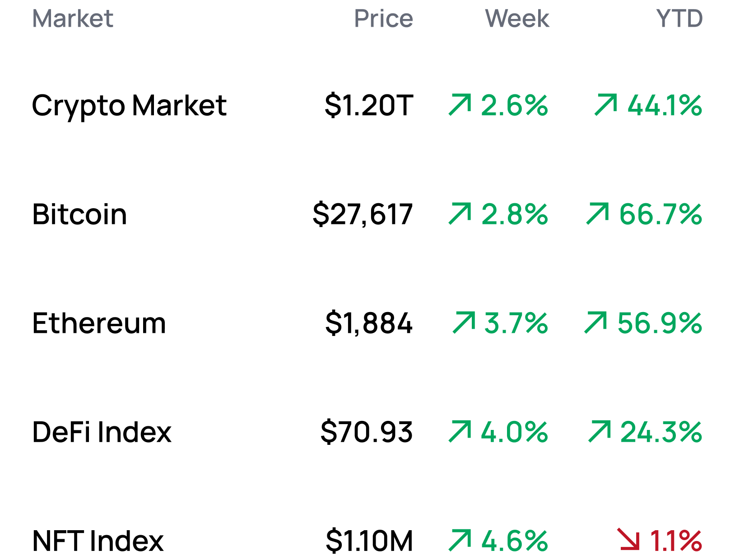
Task: Select the NFT Index row label
Action: (x=98, y=541)
